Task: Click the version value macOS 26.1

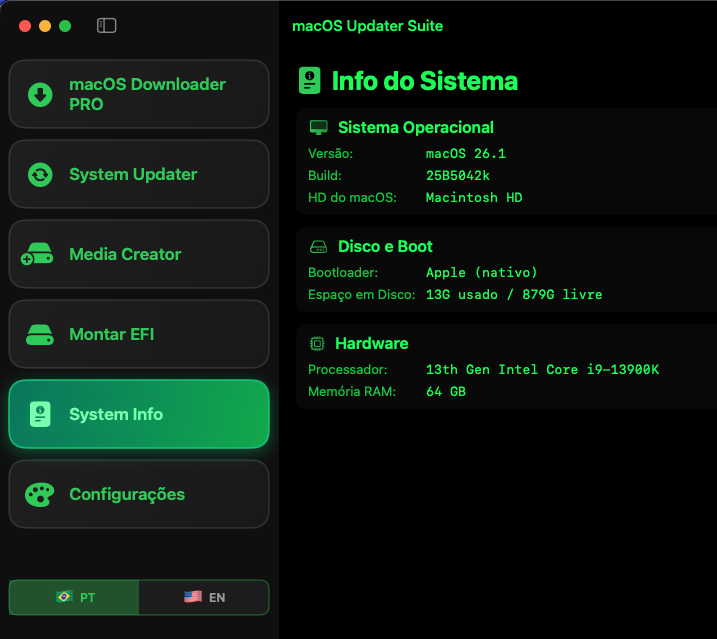Action: 466,154
